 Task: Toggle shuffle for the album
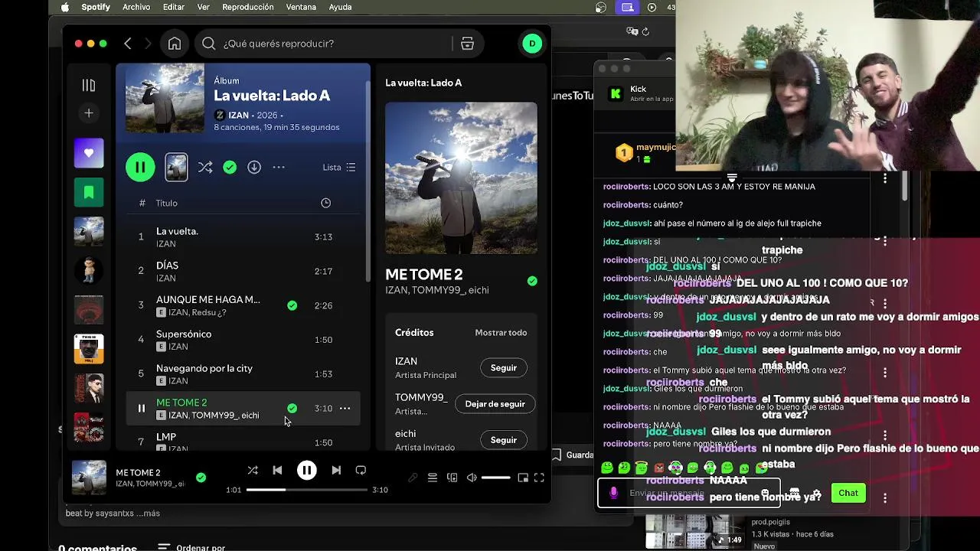205,167
